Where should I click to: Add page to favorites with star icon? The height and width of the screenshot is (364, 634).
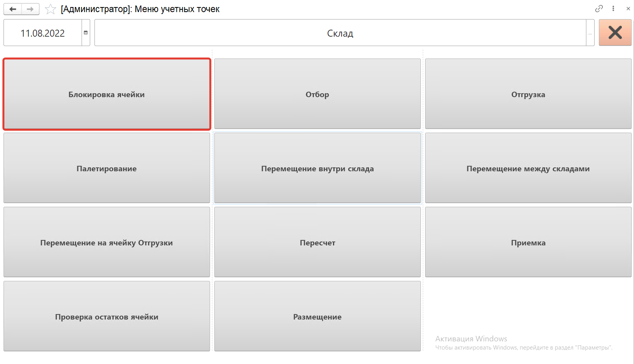pyautogui.click(x=50, y=9)
